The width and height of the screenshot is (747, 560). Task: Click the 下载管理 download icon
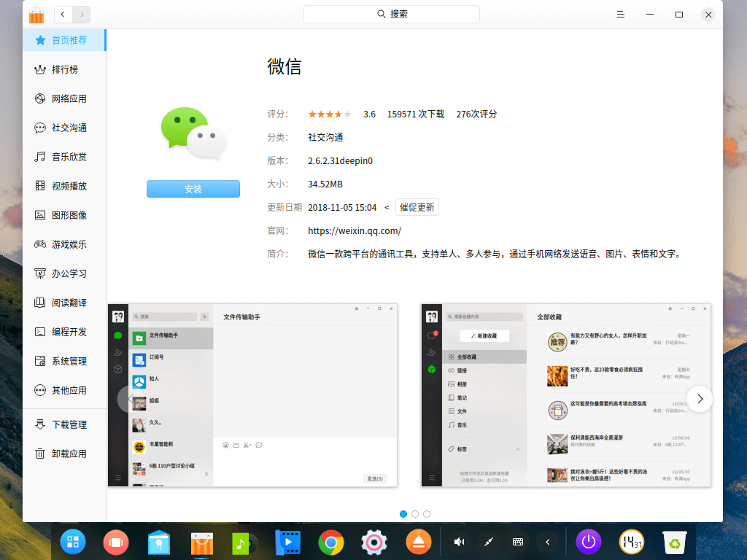40,424
